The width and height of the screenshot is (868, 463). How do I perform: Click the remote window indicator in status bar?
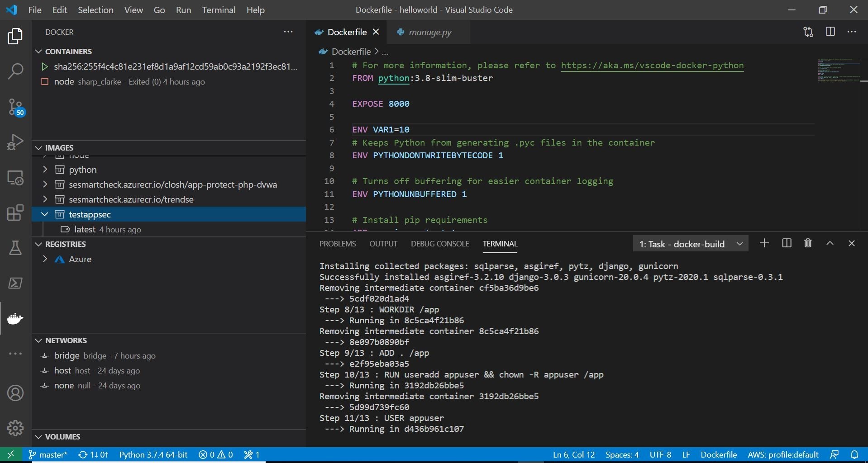(11, 454)
